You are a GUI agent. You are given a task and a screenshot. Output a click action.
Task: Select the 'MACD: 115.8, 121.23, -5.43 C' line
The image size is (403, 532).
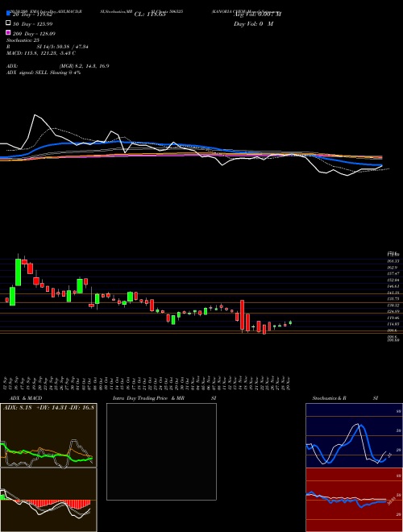click(41, 53)
